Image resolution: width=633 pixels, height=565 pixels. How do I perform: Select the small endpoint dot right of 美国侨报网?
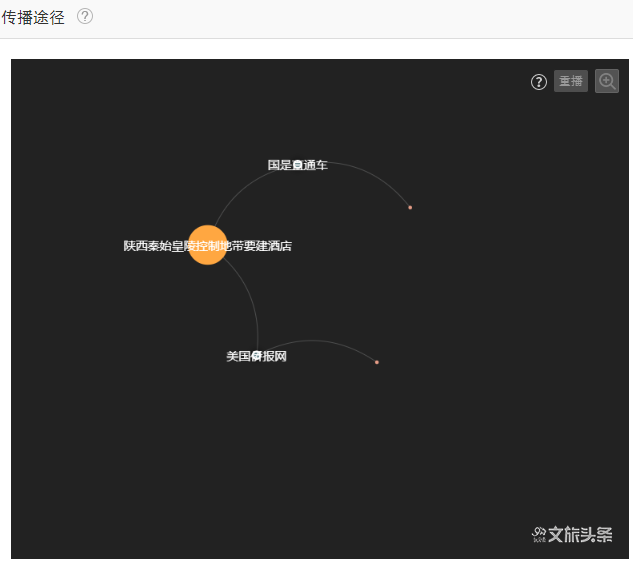[x=377, y=362]
